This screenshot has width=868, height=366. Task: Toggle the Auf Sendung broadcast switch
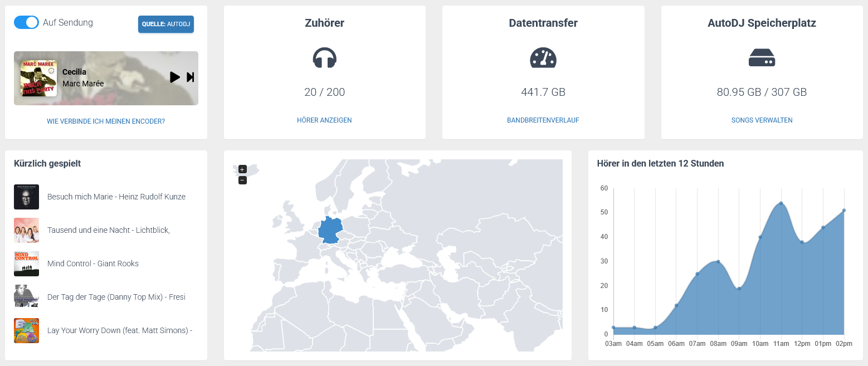click(x=26, y=22)
